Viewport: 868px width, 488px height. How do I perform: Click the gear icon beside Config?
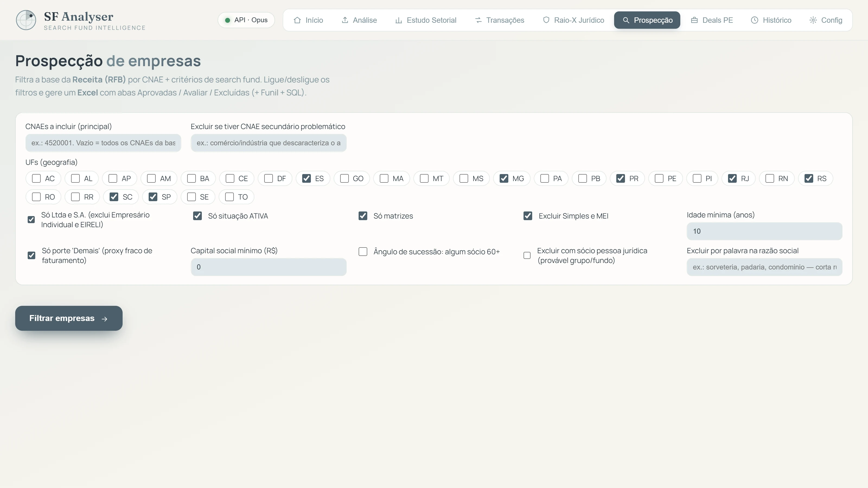813,20
